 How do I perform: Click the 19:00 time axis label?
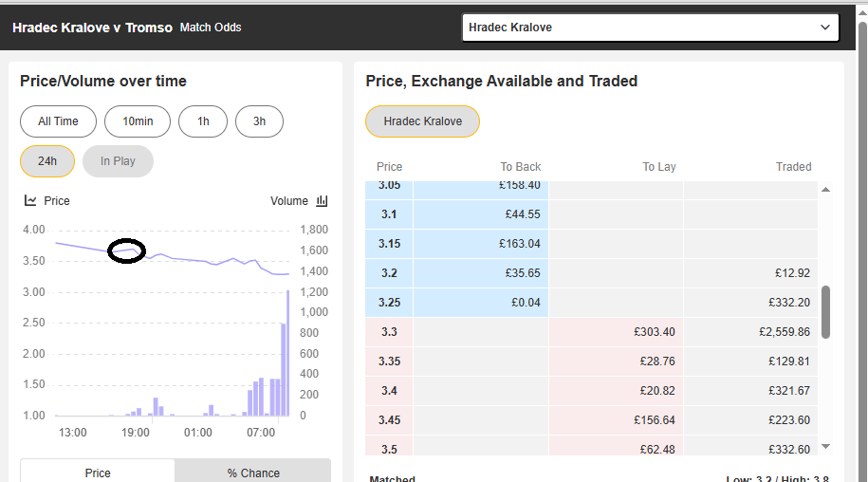click(135, 433)
